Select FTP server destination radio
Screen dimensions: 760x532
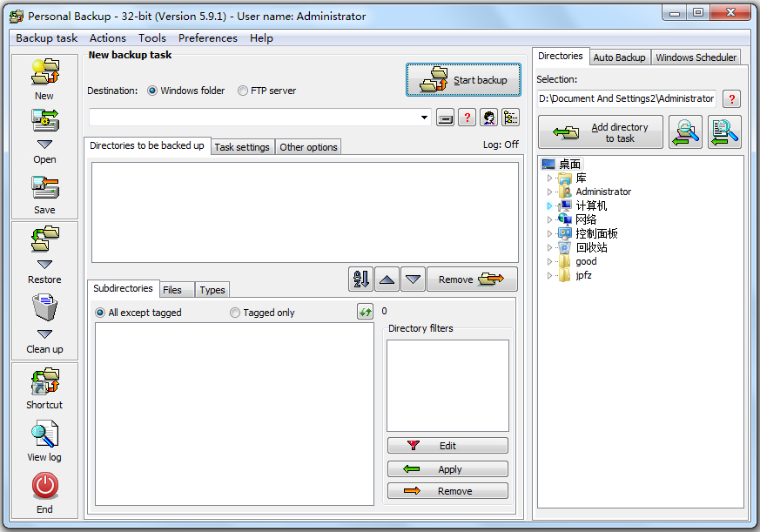point(242,91)
